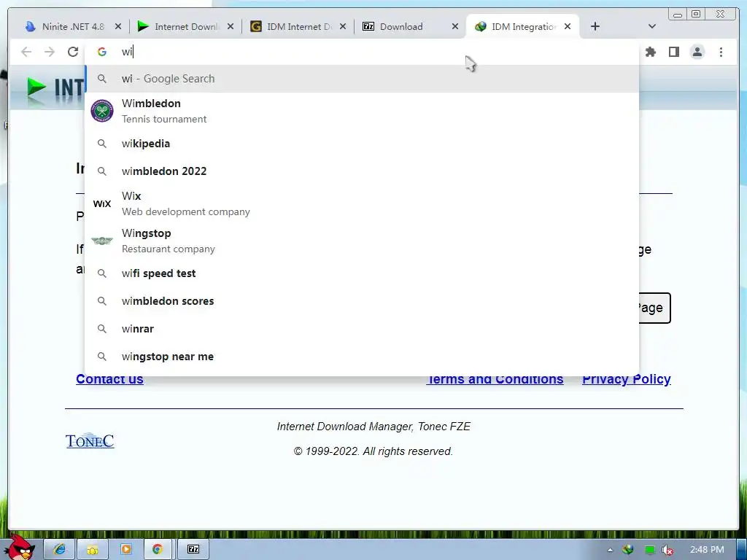Viewport: 747px width, 560px height.
Task: Pick the 'wifi speed test' suggestion
Action: (362, 273)
